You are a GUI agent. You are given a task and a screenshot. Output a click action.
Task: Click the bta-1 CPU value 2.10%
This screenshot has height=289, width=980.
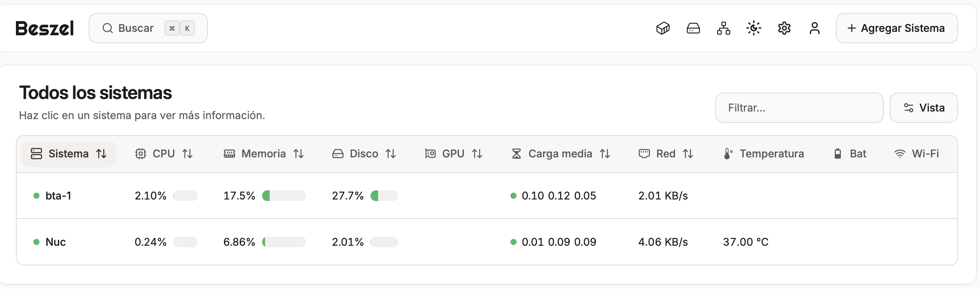point(150,196)
